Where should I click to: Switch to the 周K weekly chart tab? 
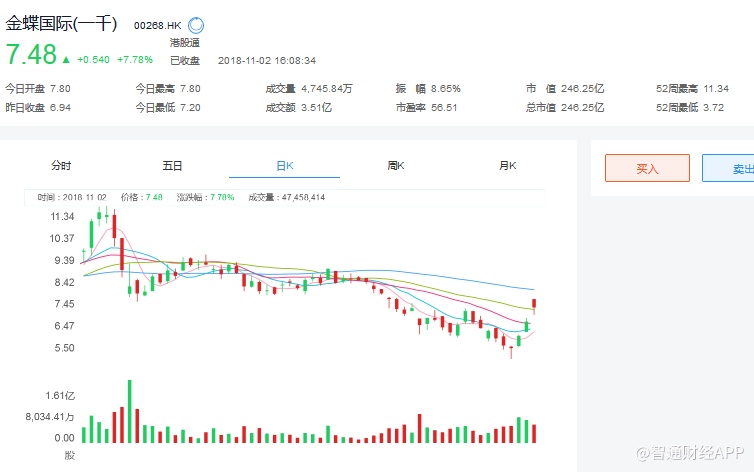click(x=395, y=166)
